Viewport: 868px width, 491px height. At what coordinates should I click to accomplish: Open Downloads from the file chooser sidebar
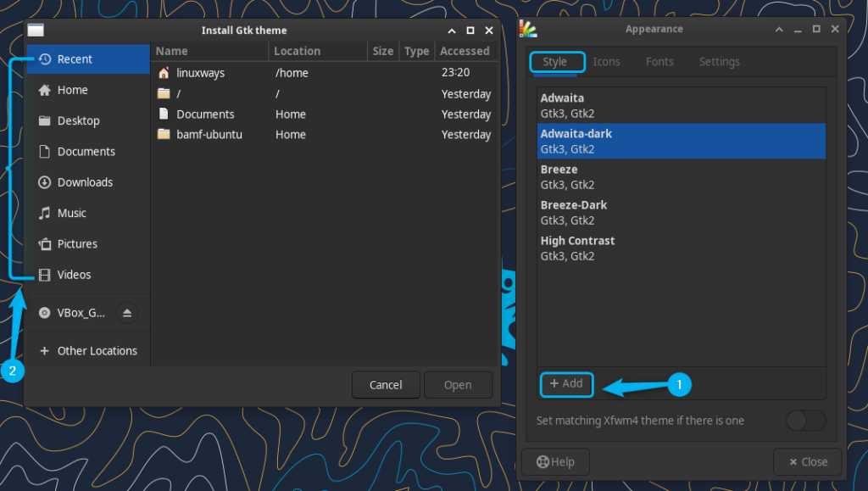[x=81, y=182]
